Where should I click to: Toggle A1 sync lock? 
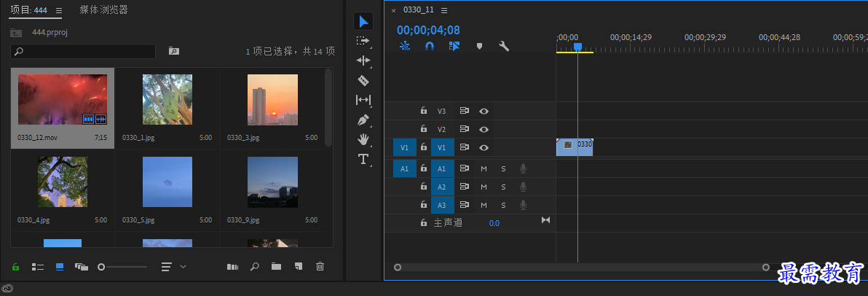point(465,168)
